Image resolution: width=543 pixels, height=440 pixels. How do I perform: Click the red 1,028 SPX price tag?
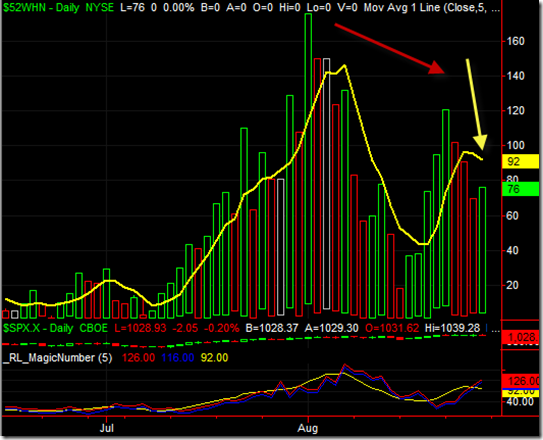(520, 337)
